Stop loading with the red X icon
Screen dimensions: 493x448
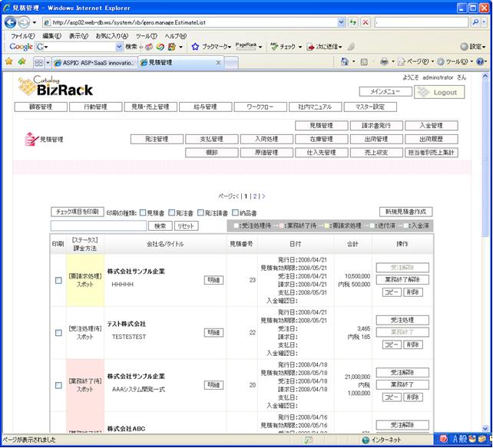[366, 22]
